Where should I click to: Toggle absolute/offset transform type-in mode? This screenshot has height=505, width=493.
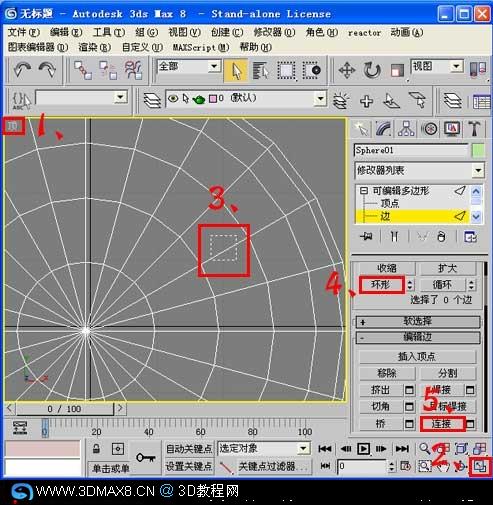point(118,449)
